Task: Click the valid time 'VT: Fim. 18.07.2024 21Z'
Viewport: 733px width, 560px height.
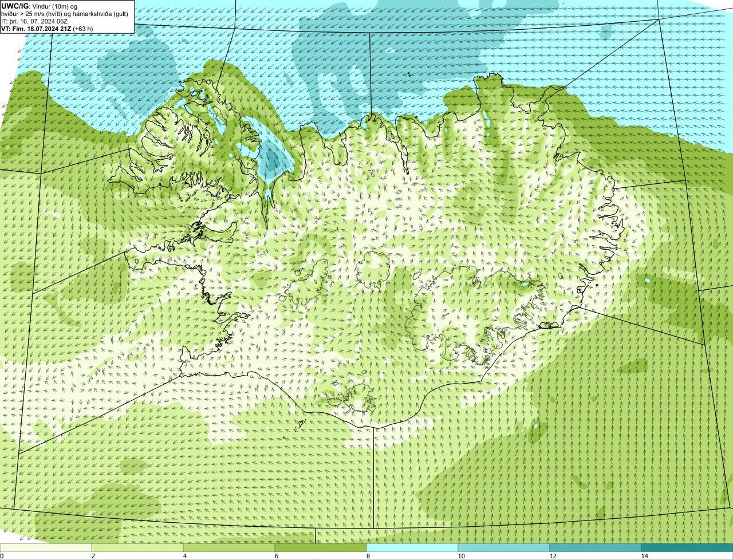Action: click(x=37, y=28)
